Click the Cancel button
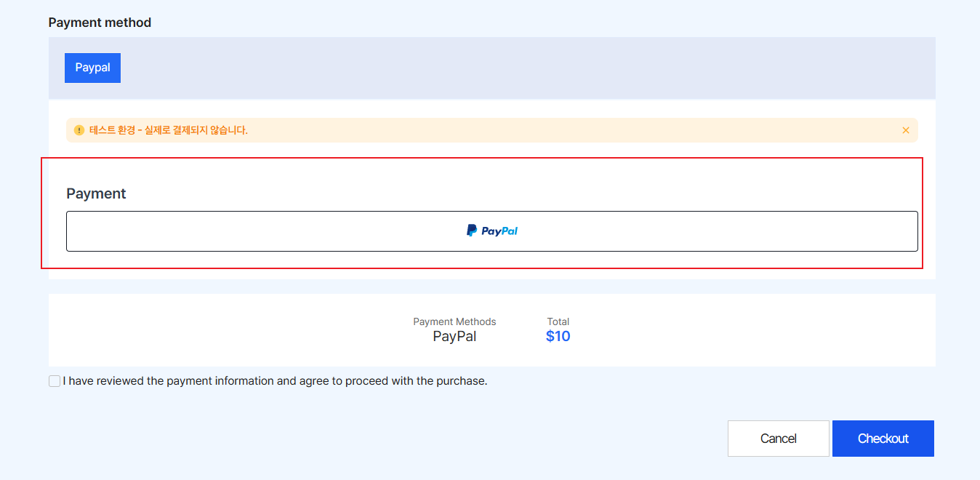The width and height of the screenshot is (980, 480). point(779,439)
